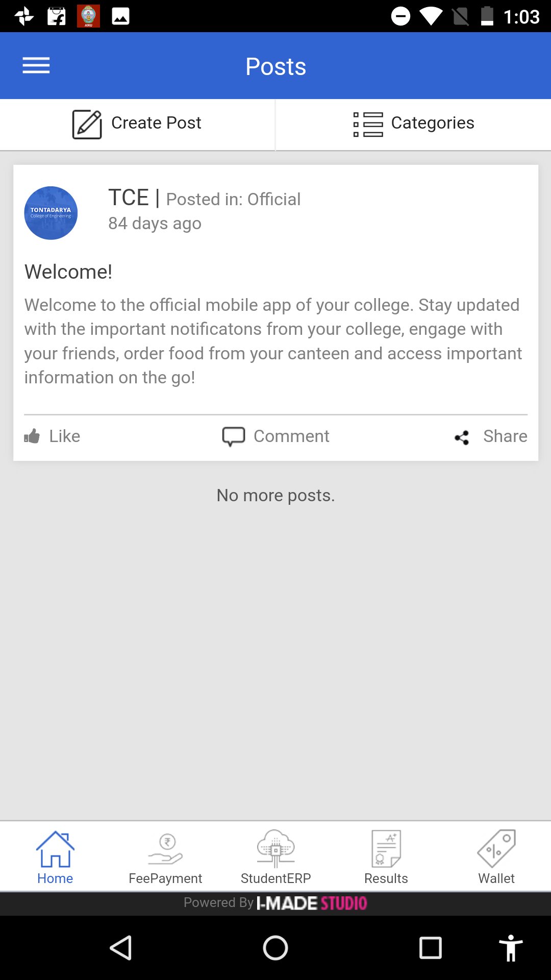Tap the Comment speech bubble icon
This screenshot has height=980, width=551.
pyautogui.click(x=234, y=437)
